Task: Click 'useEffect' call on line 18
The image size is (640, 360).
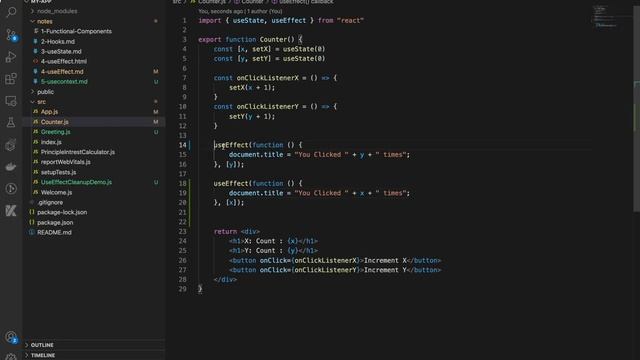Action: click(x=231, y=183)
